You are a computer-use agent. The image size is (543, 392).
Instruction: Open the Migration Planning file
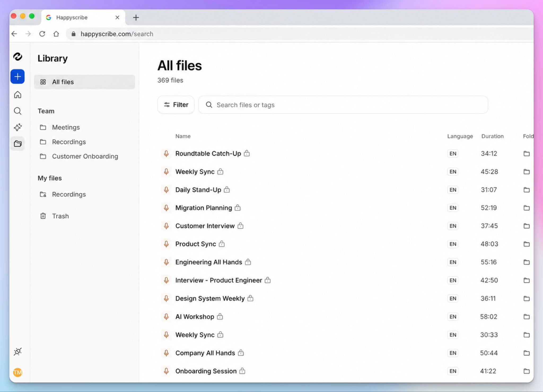(x=204, y=208)
